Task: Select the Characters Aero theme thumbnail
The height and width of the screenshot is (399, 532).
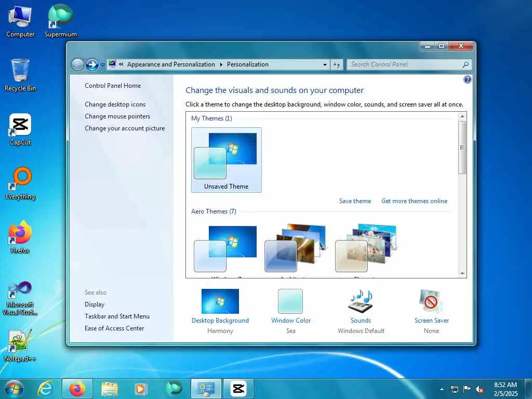Action: [x=366, y=249]
